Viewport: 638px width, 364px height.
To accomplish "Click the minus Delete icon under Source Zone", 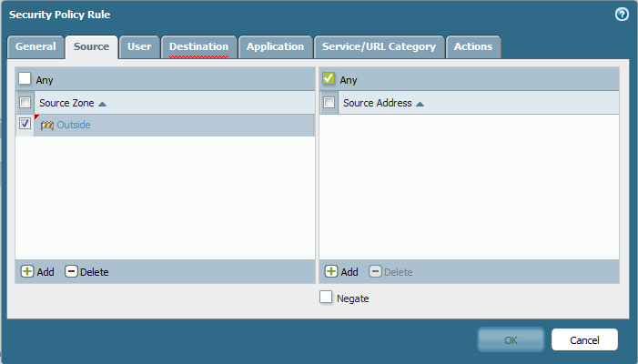I will (71, 272).
